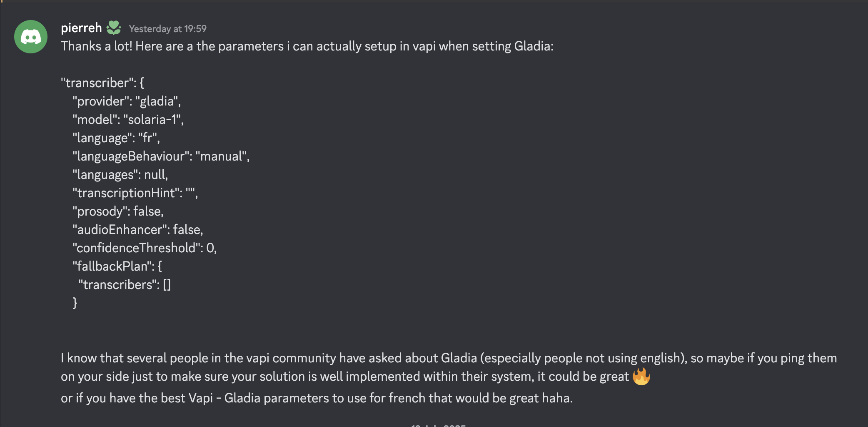Click the "confidenceThreshold": 0 line

pos(145,248)
